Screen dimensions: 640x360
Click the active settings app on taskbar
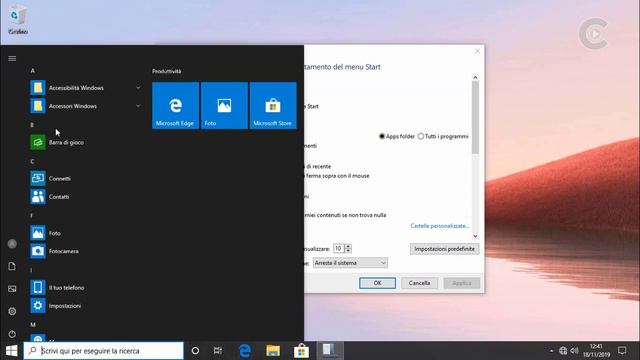(330, 351)
